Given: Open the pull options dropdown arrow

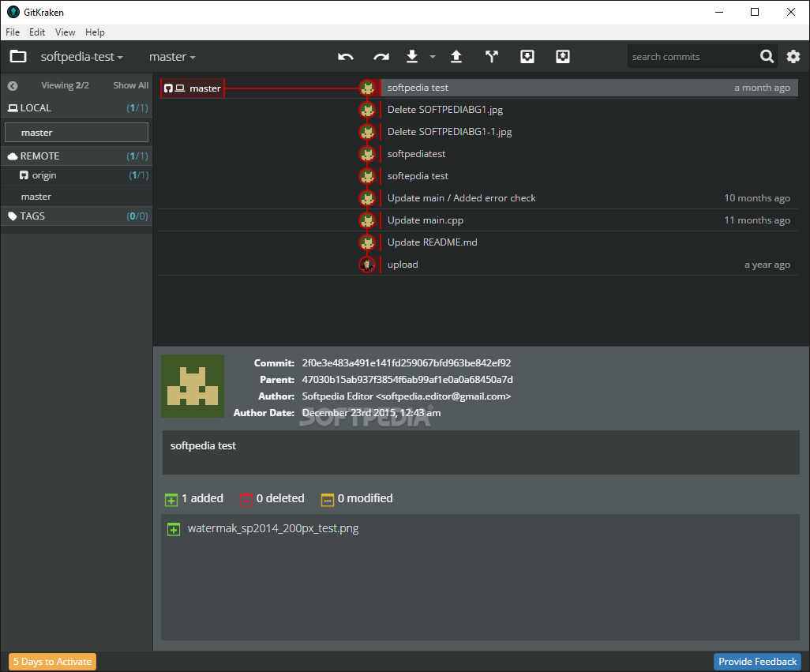Looking at the screenshot, I should tap(433, 57).
